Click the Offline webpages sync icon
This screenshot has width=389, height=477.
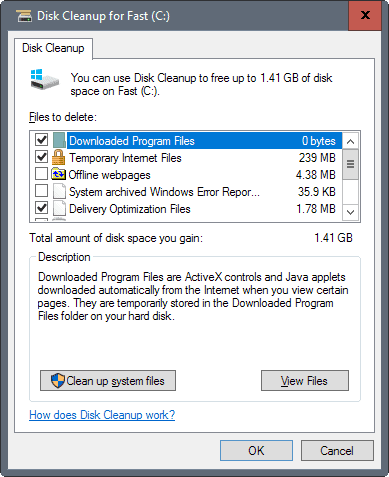coord(58,174)
